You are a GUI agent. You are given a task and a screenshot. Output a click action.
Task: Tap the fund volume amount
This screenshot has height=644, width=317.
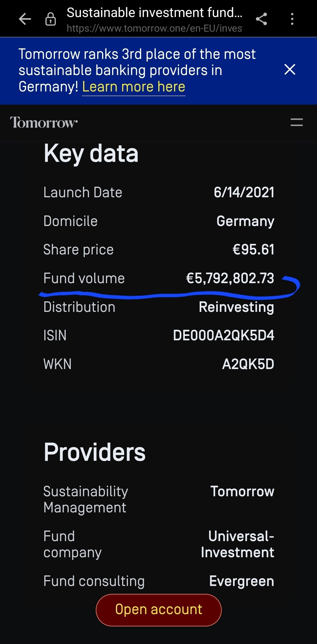[x=230, y=278]
